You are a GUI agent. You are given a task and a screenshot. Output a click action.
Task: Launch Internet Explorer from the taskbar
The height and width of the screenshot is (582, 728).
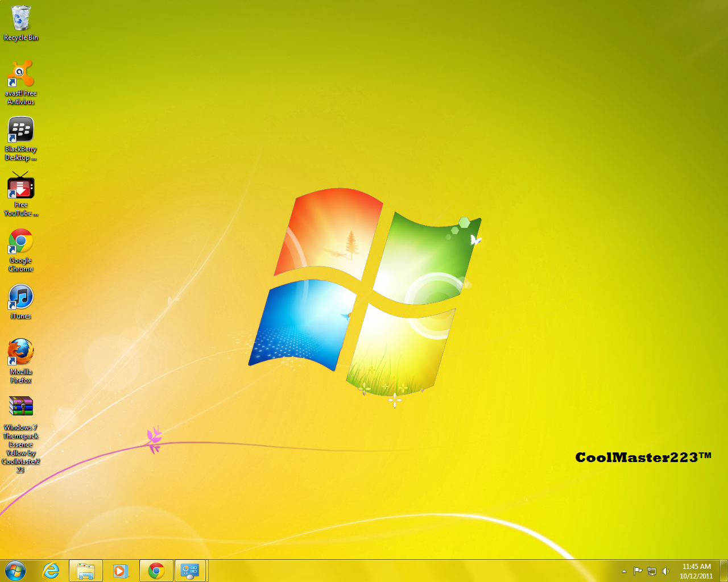(x=51, y=570)
